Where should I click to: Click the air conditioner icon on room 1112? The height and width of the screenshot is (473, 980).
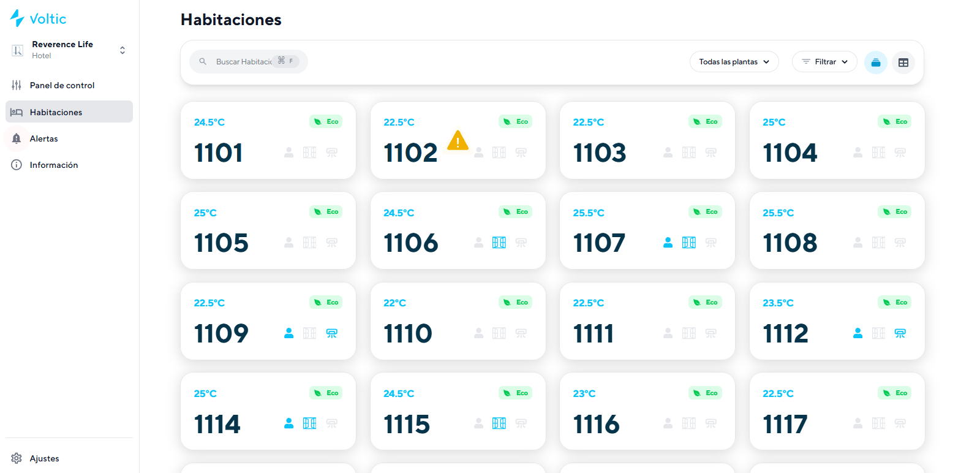point(900,333)
